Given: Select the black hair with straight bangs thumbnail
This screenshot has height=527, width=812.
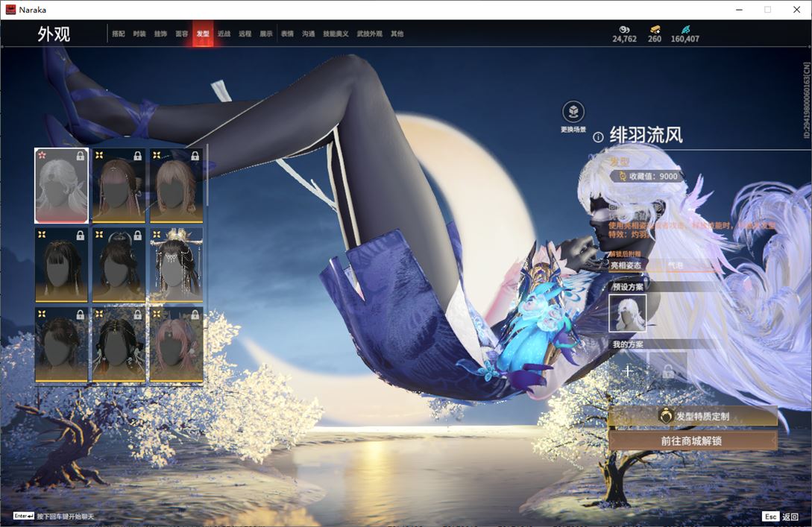Looking at the screenshot, I should click(62, 265).
